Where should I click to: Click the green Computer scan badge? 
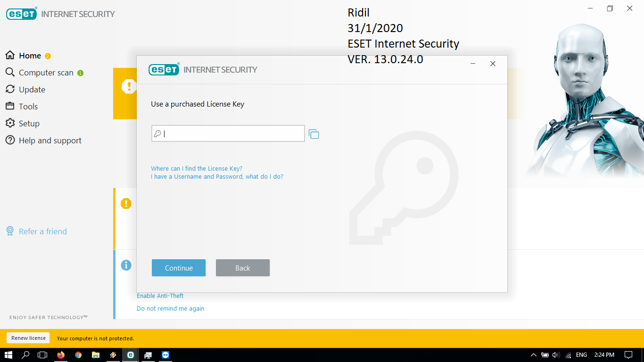pos(80,73)
